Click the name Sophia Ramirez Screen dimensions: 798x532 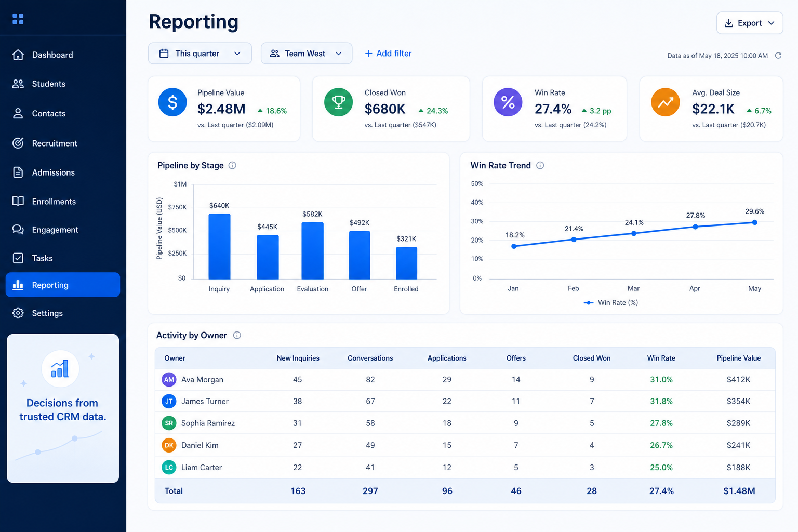tap(208, 423)
